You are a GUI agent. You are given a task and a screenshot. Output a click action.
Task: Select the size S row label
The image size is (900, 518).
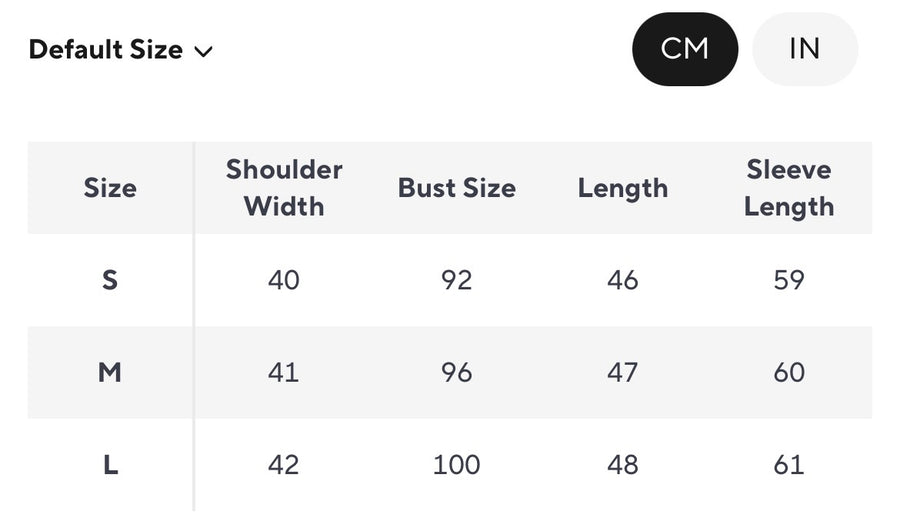[x=110, y=280]
